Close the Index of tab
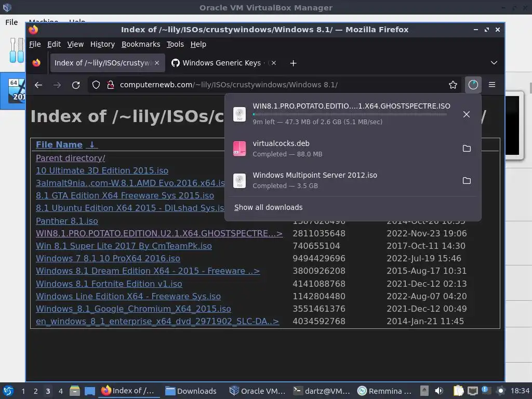 [157, 63]
